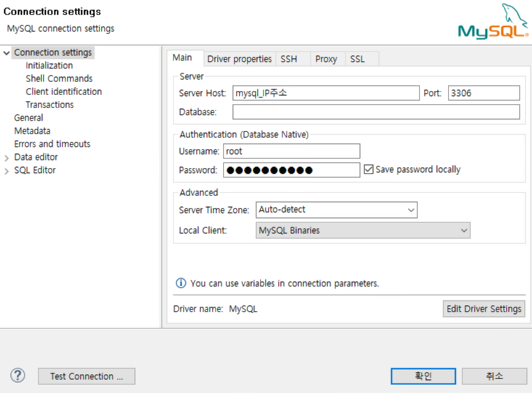Image resolution: width=532 pixels, height=393 pixels.
Task: Select Connection settings in the tree
Action: (x=53, y=52)
